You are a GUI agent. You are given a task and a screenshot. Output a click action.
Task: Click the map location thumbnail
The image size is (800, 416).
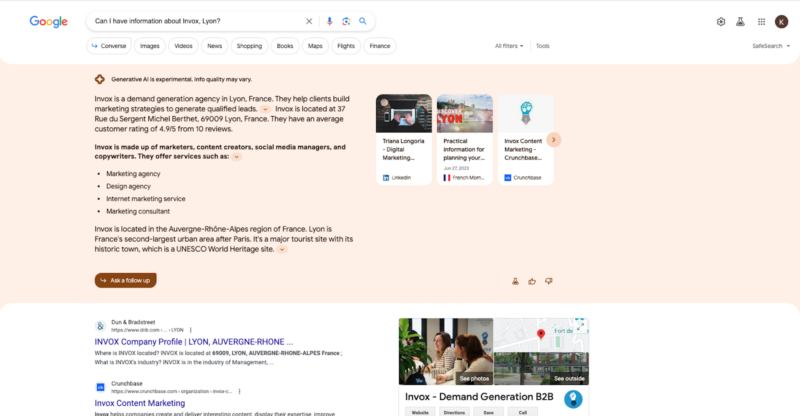(x=541, y=335)
